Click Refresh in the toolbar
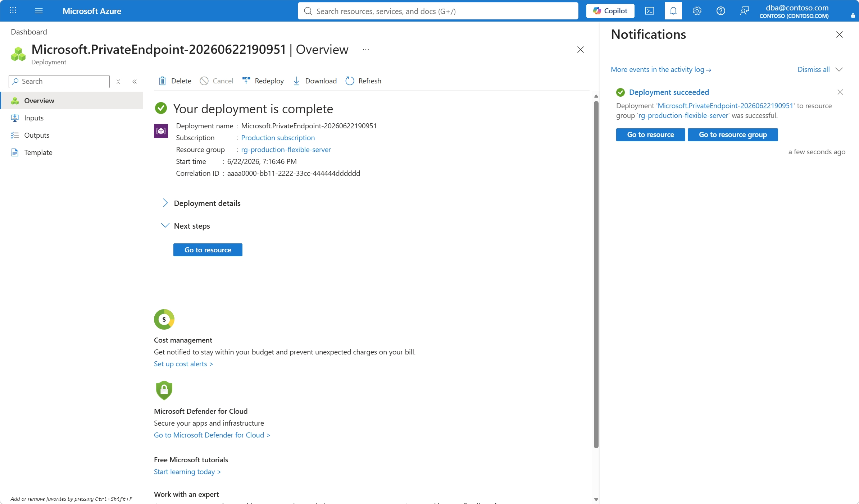Image resolution: width=859 pixels, height=504 pixels. click(x=363, y=81)
